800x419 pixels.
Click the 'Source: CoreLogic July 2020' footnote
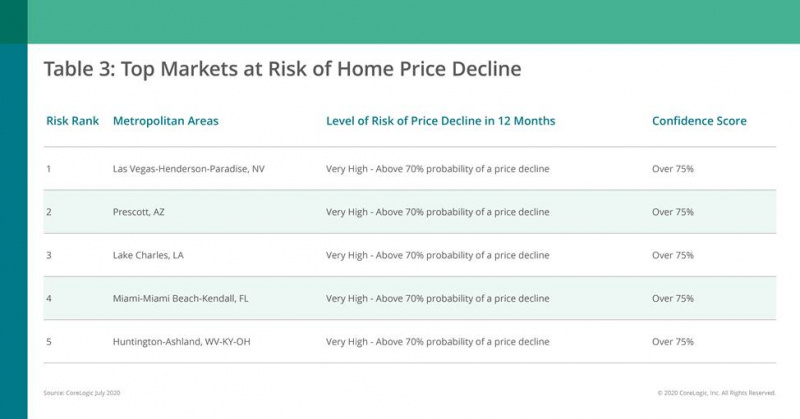(82, 393)
